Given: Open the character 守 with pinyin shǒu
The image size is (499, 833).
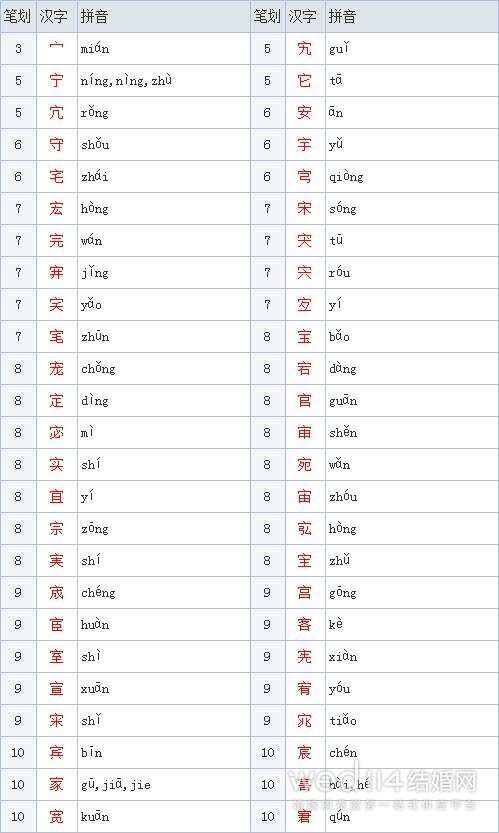Looking at the screenshot, I should pos(56,144).
